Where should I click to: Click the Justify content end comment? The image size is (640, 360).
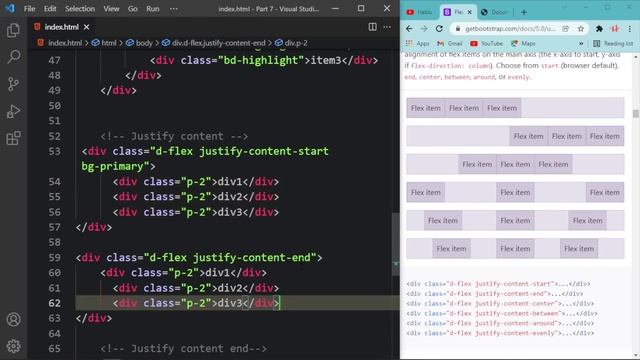tap(184, 349)
